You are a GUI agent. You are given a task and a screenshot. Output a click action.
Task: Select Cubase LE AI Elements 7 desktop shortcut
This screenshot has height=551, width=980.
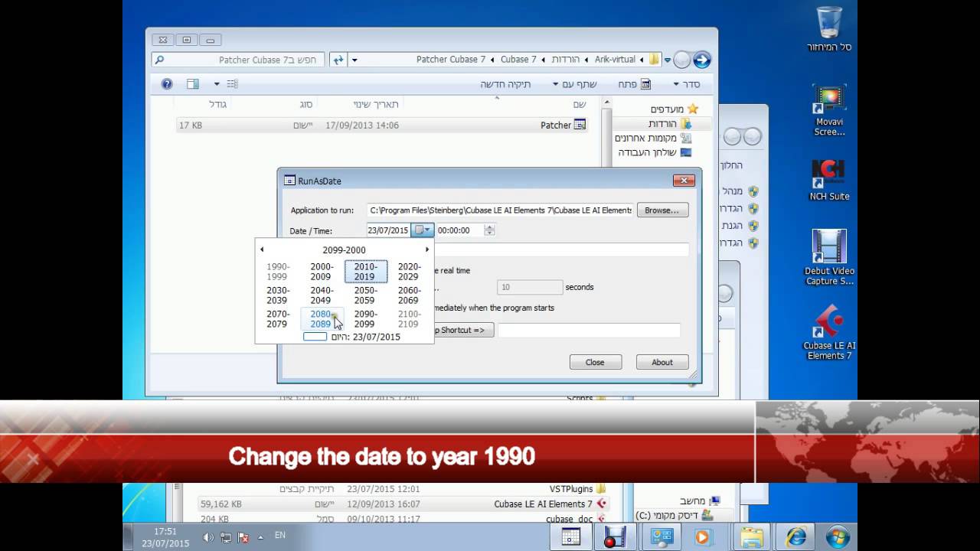click(x=829, y=332)
